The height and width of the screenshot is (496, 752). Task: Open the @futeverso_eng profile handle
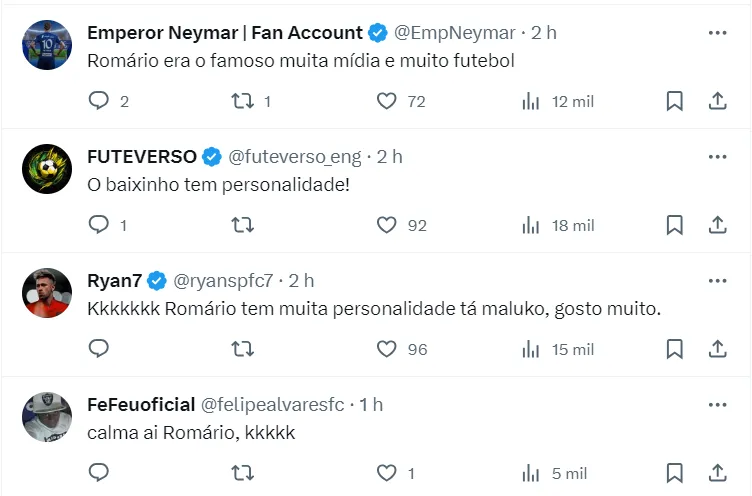pyautogui.click(x=295, y=157)
